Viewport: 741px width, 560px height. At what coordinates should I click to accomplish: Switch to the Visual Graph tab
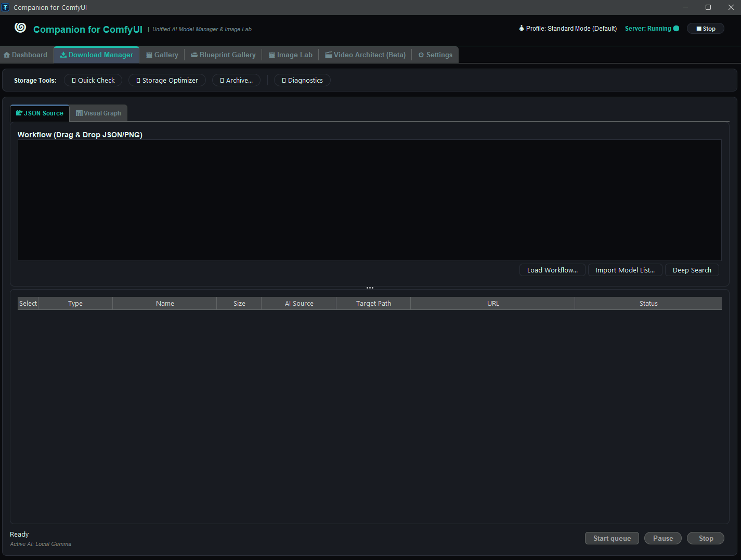click(98, 113)
